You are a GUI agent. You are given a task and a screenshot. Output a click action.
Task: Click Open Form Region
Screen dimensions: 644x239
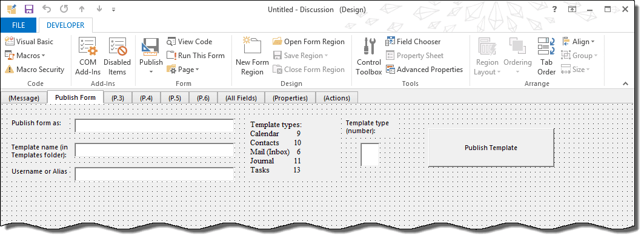click(x=308, y=41)
